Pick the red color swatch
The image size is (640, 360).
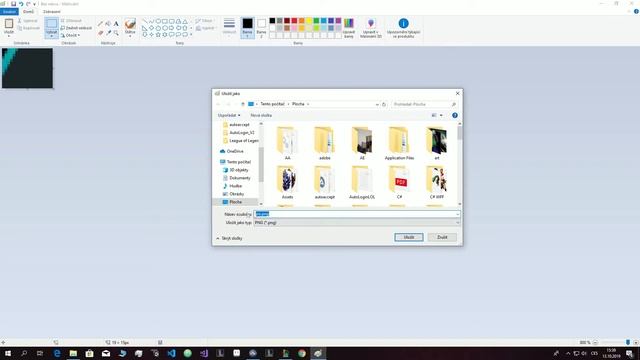tap(294, 21)
